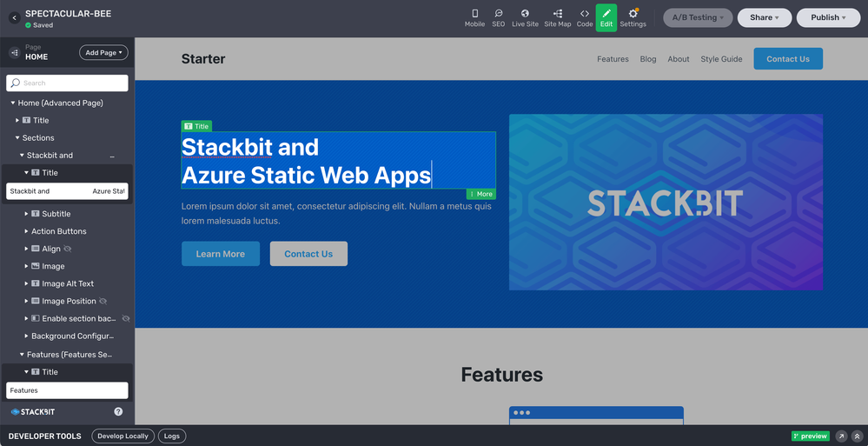Viewport: 868px width, 446px height.
Task: Toggle hidden eye on Enable section background
Action: click(126, 318)
